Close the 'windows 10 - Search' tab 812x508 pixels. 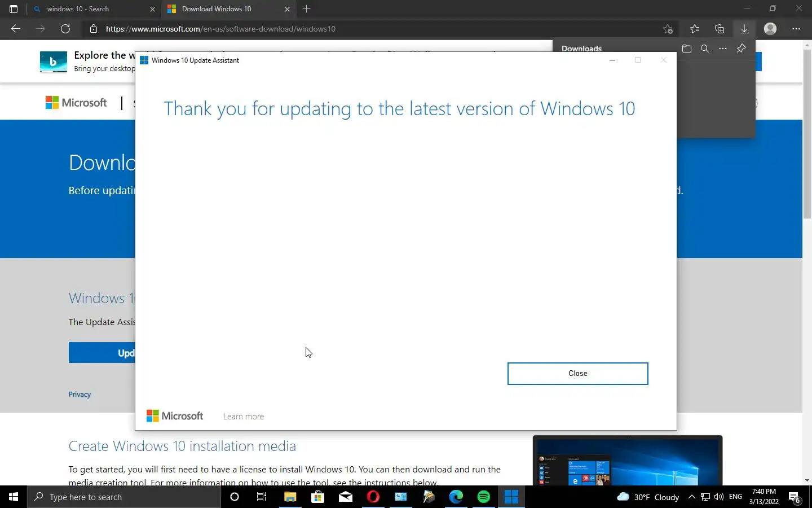pos(152,9)
